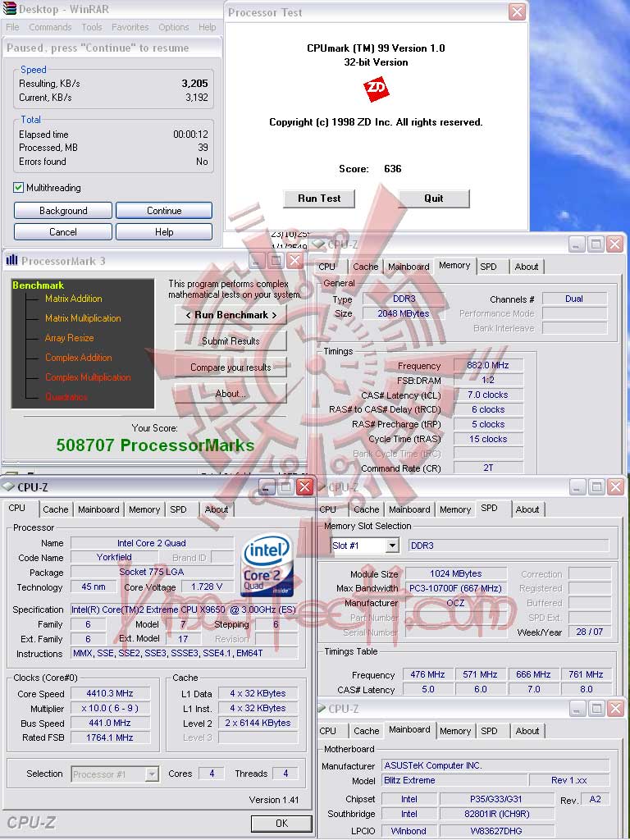Click the Intel Core 2 Quad logo
630x840 pixels.
click(x=267, y=566)
